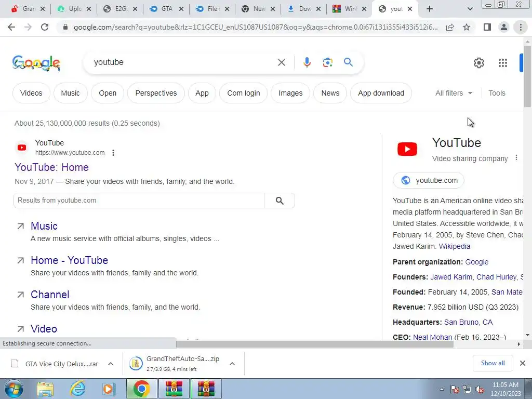The width and height of the screenshot is (532, 399).
Task: Open Windows Explorer from the taskbar
Action: point(45,389)
